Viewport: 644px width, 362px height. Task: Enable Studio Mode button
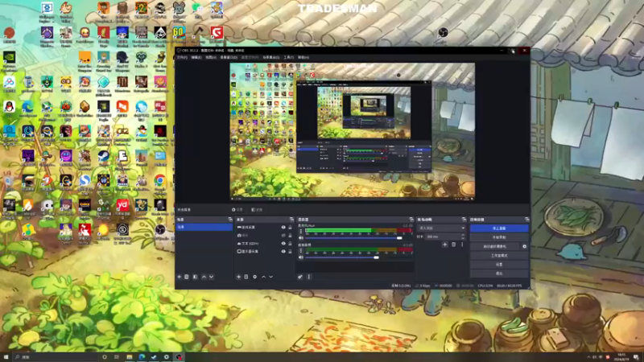(499, 255)
